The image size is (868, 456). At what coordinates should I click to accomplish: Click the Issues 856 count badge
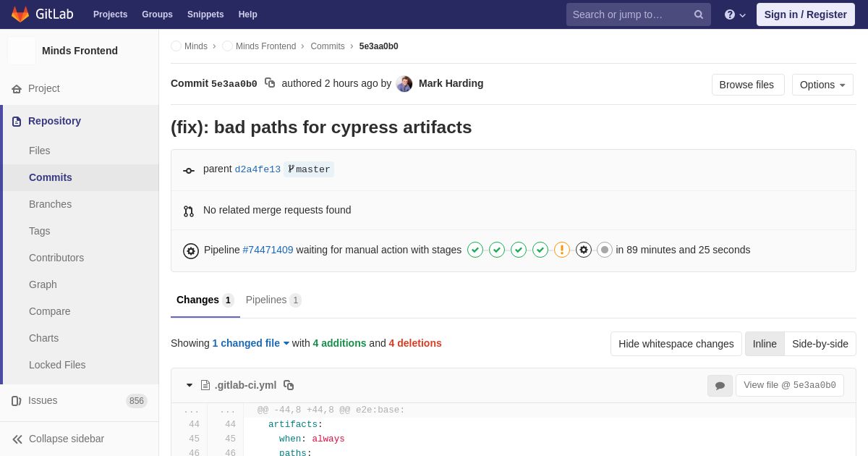point(137,401)
